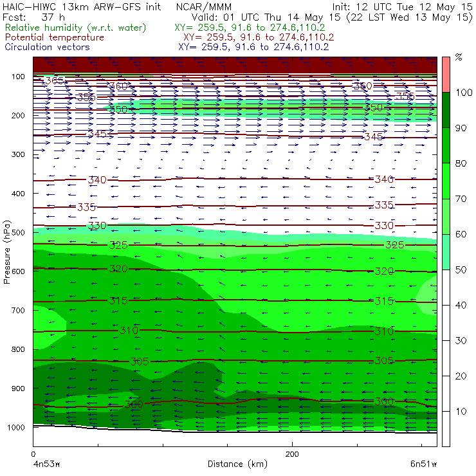
Task: Click the '%' unit label above the color bar
Action: tap(459, 57)
